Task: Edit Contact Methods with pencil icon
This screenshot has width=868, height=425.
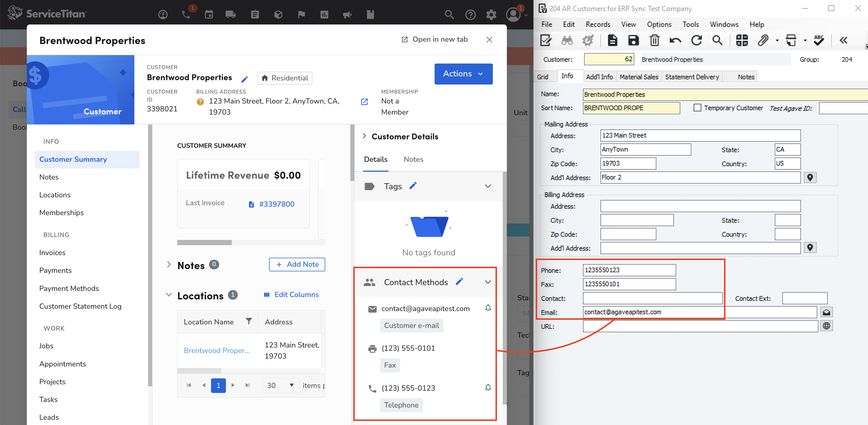Action: tap(459, 281)
